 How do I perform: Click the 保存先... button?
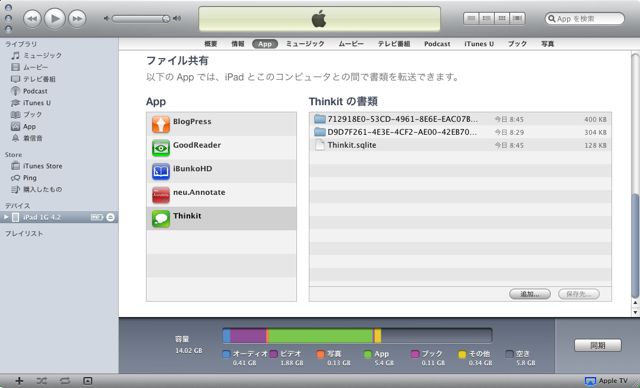tap(579, 294)
